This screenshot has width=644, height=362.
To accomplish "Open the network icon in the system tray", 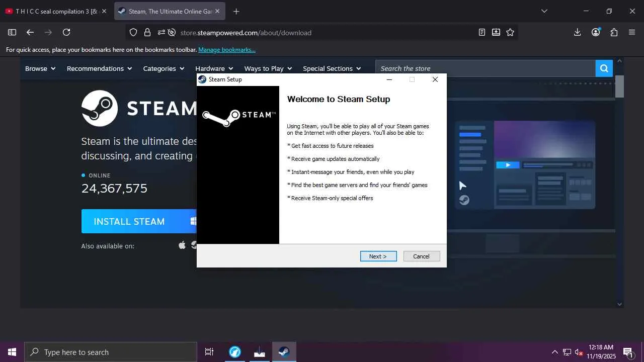I will (567, 352).
